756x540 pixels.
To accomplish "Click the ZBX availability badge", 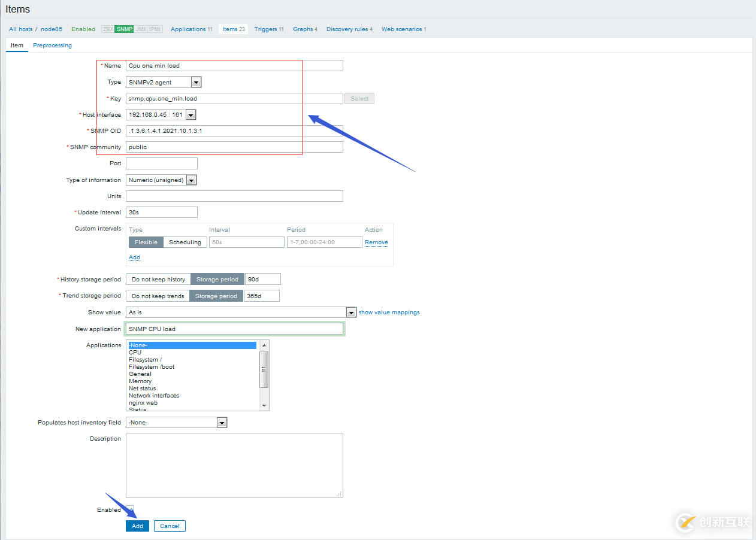I will tap(108, 29).
